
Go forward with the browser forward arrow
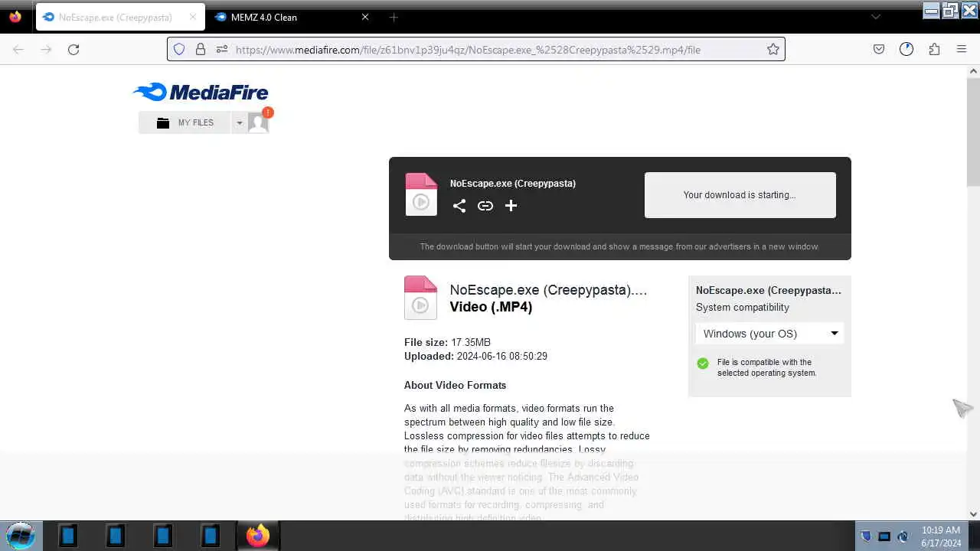pyautogui.click(x=46, y=49)
